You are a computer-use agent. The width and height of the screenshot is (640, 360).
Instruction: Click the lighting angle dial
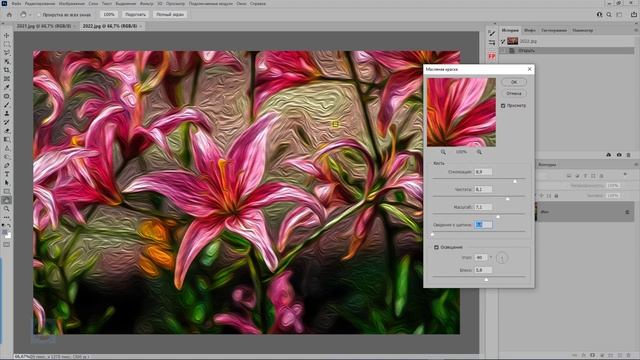pos(502,258)
